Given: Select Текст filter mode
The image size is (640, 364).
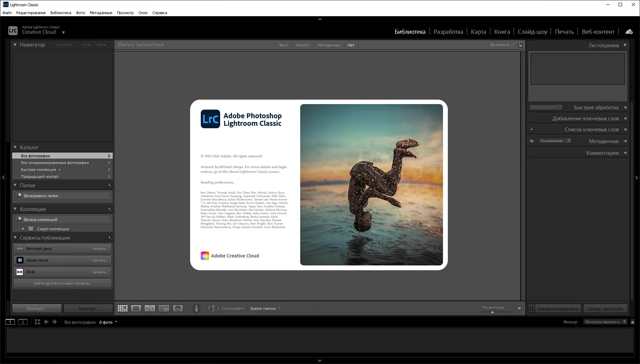Looking at the screenshot, I should [283, 45].
